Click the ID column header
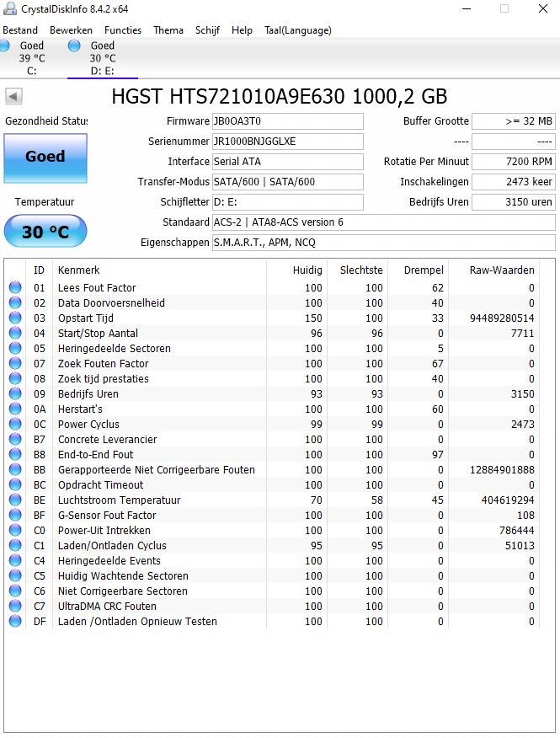The width and height of the screenshot is (560, 738). pyautogui.click(x=39, y=270)
